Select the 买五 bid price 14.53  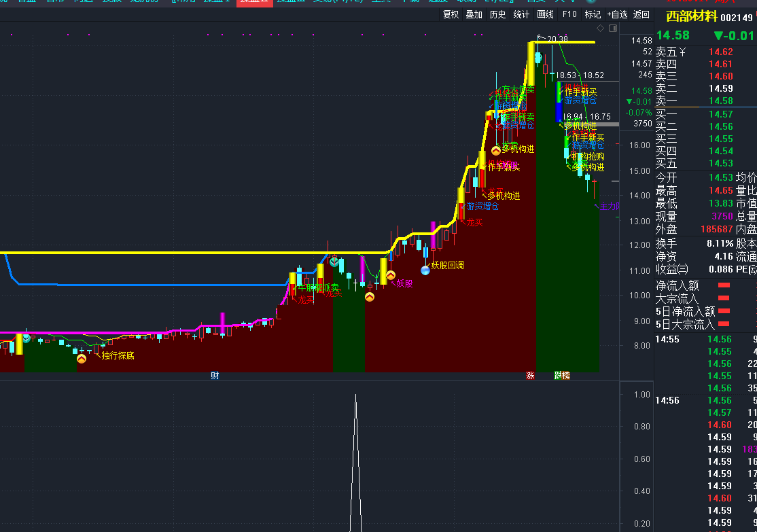[721, 163]
